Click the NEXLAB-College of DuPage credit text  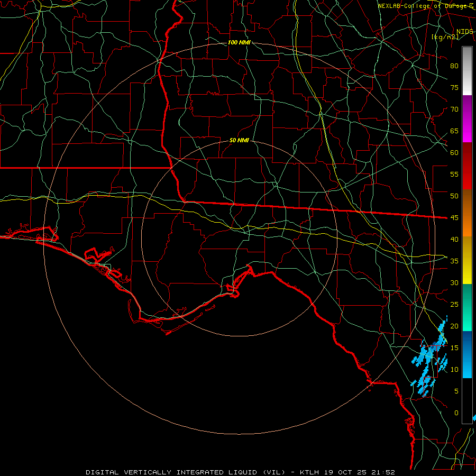(x=426, y=6)
